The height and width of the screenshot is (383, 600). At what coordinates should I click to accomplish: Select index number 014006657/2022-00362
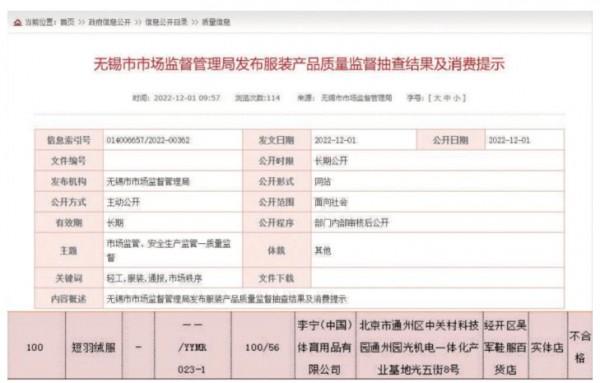(x=148, y=140)
